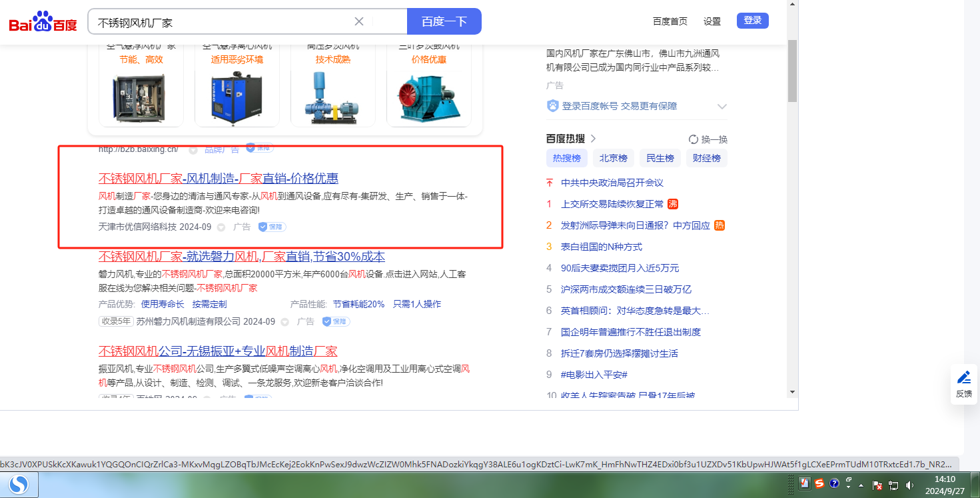This screenshot has height=498, width=980.
Task: Click the scrollbar up arrow
Action: [x=792, y=5]
